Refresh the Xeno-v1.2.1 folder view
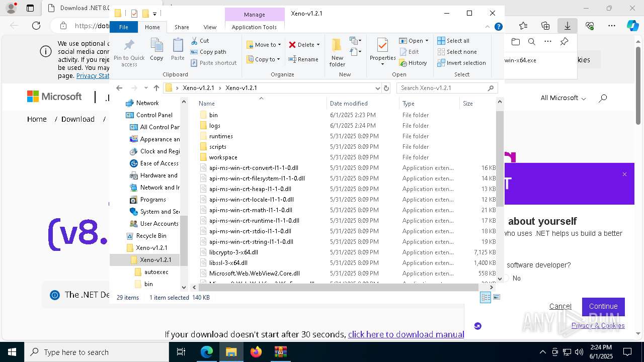The width and height of the screenshot is (644, 362). (x=386, y=88)
